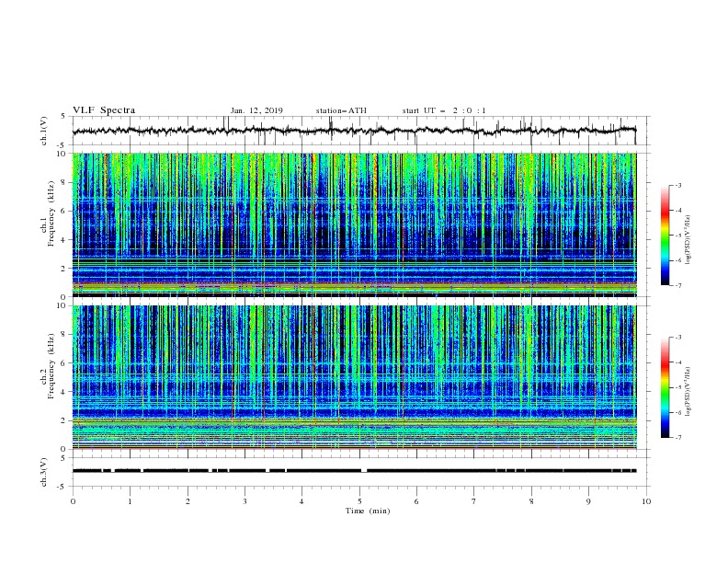Click the lower PSD color scale bar
Viewport: 728px width, 563px height.
(x=665, y=387)
